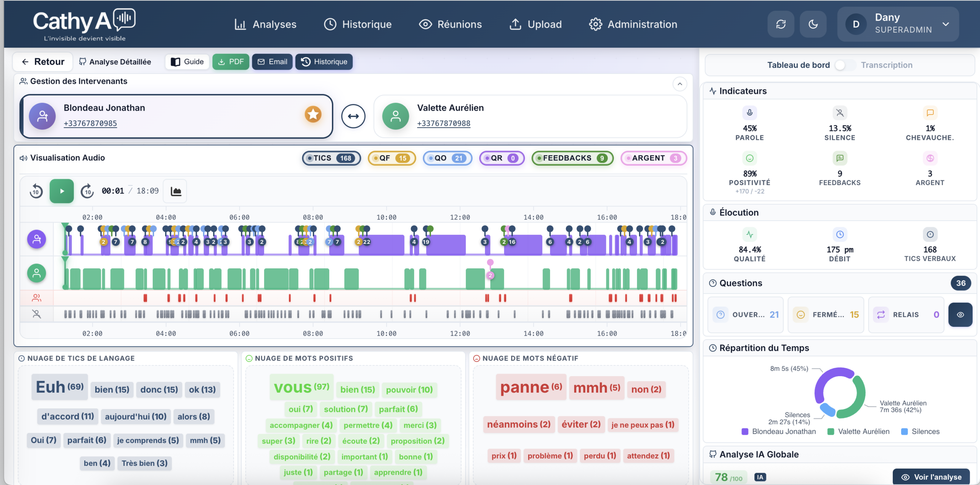Click Valette Aurélien's phone number link
This screenshot has height=485, width=980.
[x=444, y=123]
